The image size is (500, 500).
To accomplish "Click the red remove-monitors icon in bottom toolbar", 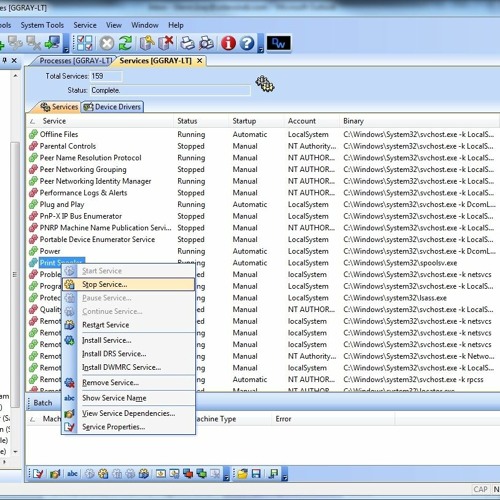I will (188, 473).
